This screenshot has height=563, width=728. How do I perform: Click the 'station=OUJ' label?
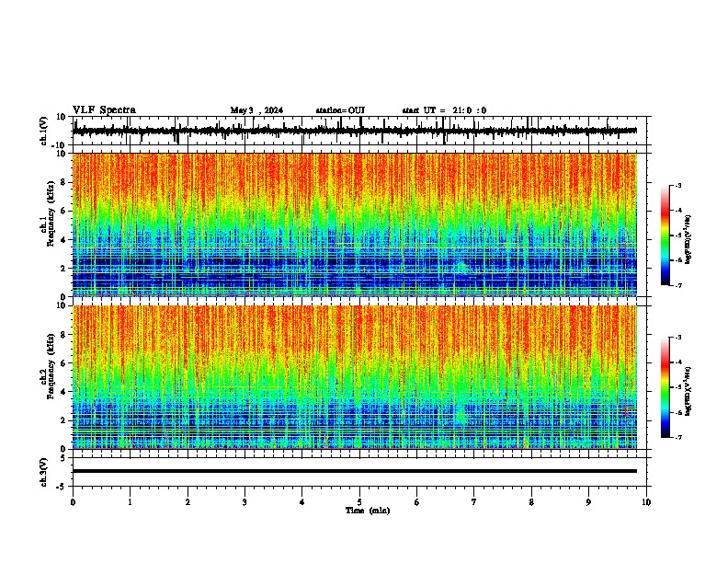coord(340,110)
